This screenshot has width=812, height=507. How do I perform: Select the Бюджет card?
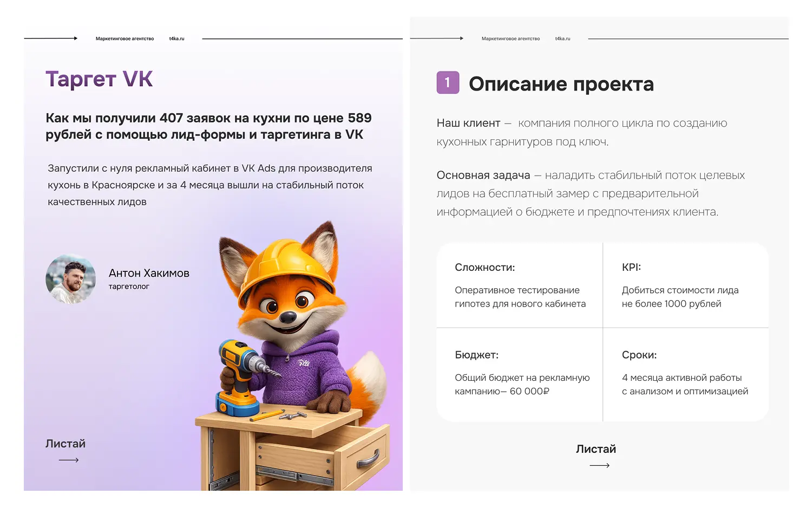coord(520,375)
